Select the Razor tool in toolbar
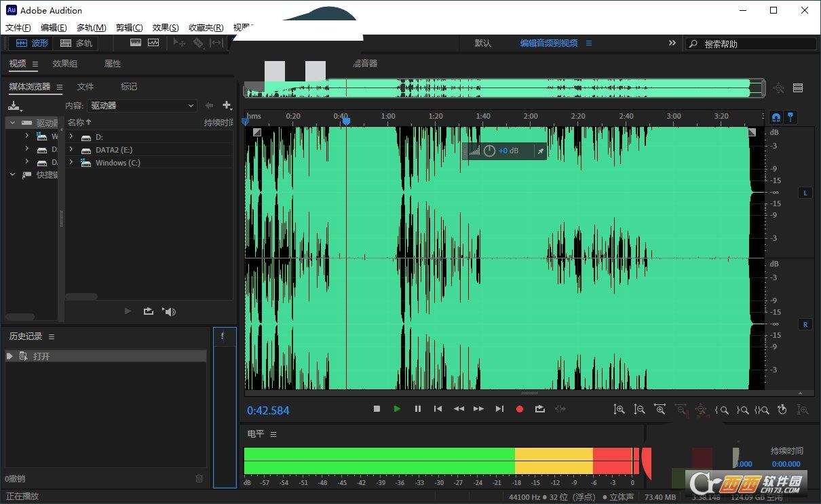The image size is (821, 504). 198,43
